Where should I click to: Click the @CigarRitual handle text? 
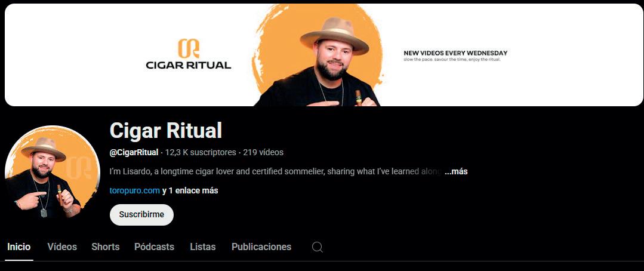(x=134, y=152)
